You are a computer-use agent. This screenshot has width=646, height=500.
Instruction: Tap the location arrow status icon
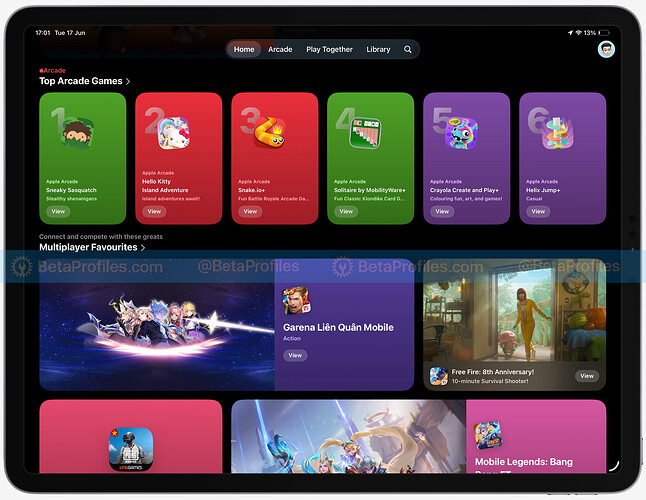(x=571, y=33)
